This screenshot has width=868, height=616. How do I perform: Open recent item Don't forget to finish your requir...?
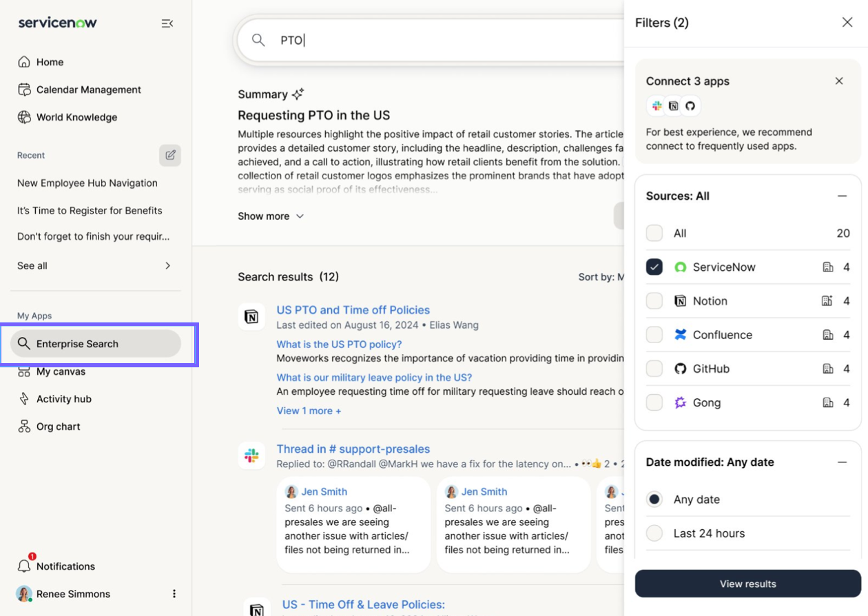[x=93, y=236]
